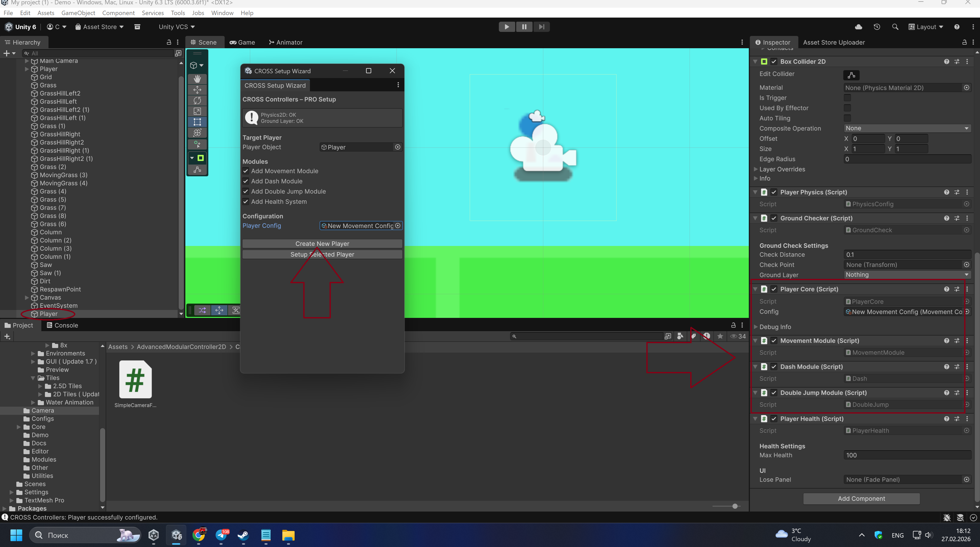Image resolution: width=980 pixels, height=547 pixels.
Task: Disable the Dash Module component checkbox
Action: pos(774,367)
